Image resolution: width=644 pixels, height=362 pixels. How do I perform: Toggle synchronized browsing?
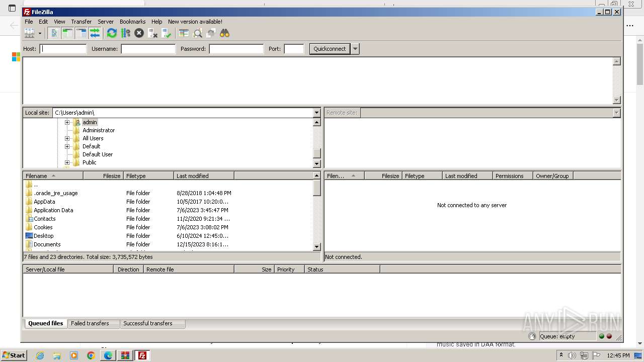pyautogui.click(x=211, y=33)
